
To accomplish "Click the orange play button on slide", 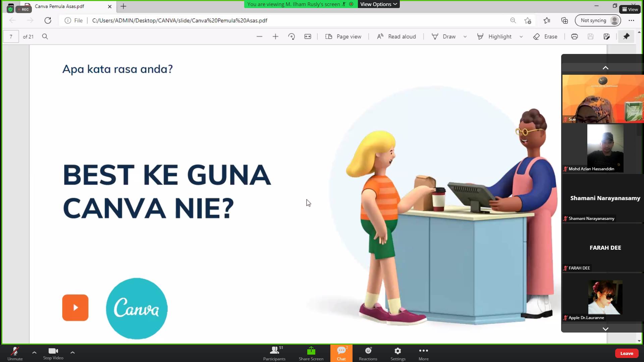I will pos(75,308).
